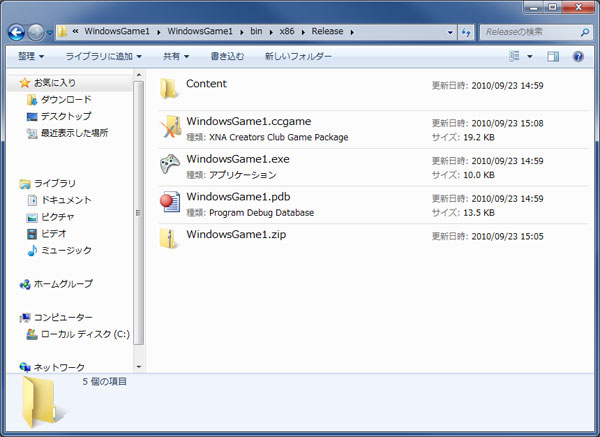Expand arrow after Release breadcrumb
This screenshot has height=437, width=600.
pos(352,32)
